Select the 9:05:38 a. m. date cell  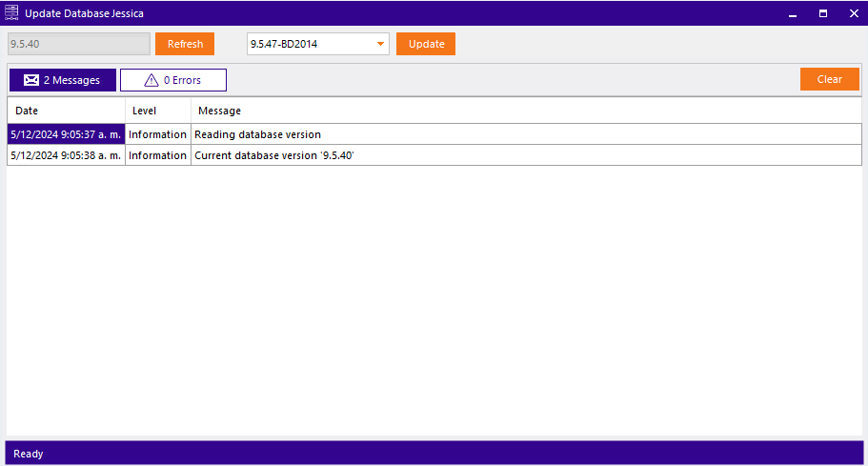(x=66, y=155)
